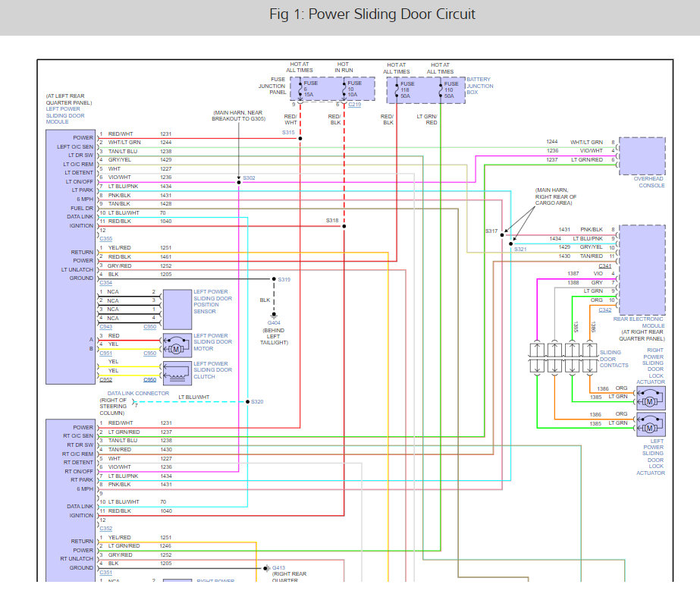This screenshot has height=597, width=700.
Task: Open the S321 splice link
Action: [520, 249]
